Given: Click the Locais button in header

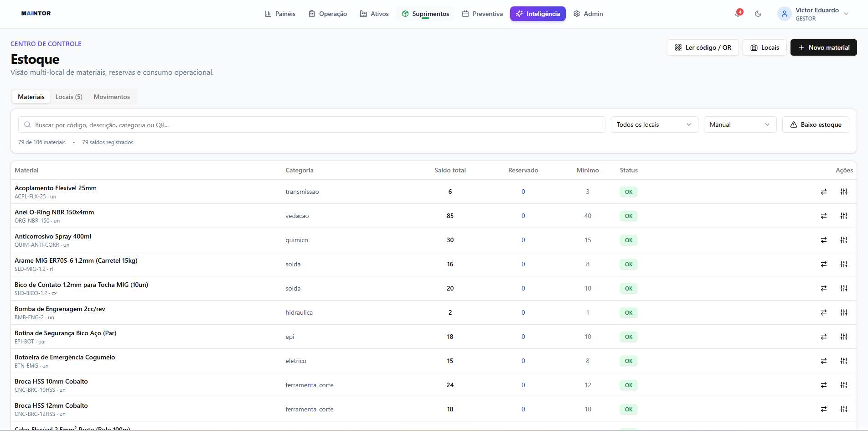Looking at the screenshot, I should pos(765,47).
